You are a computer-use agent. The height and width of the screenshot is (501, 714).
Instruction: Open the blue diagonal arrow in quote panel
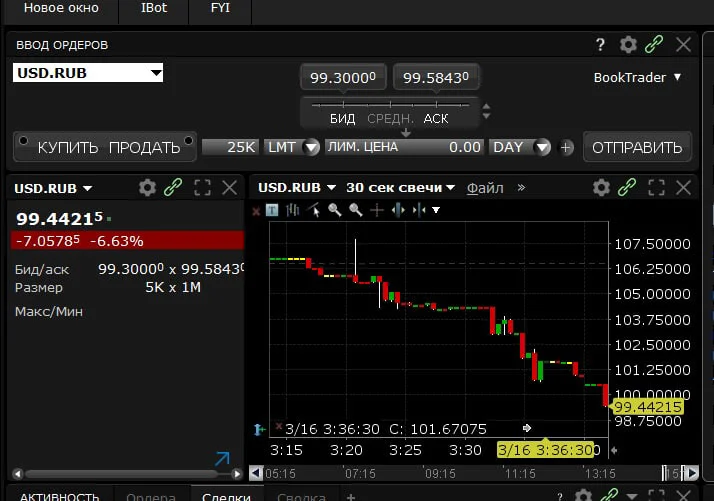pos(222,458)
